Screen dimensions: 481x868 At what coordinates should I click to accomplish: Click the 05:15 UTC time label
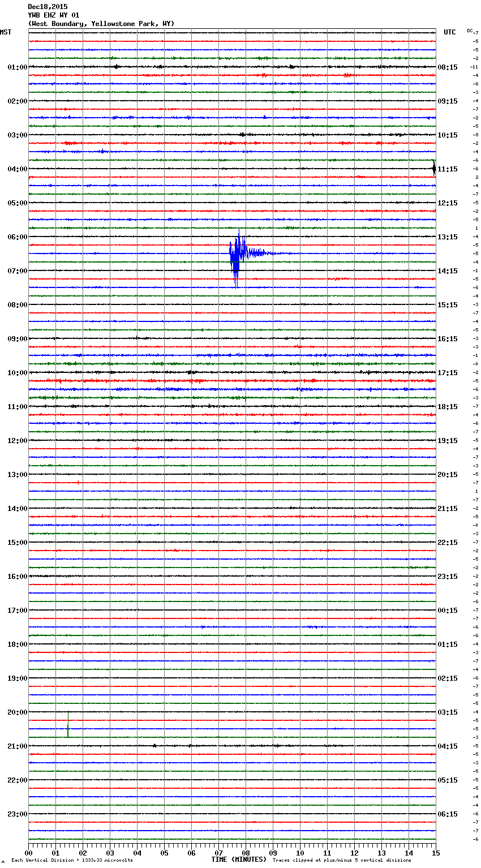pos(448,780)
